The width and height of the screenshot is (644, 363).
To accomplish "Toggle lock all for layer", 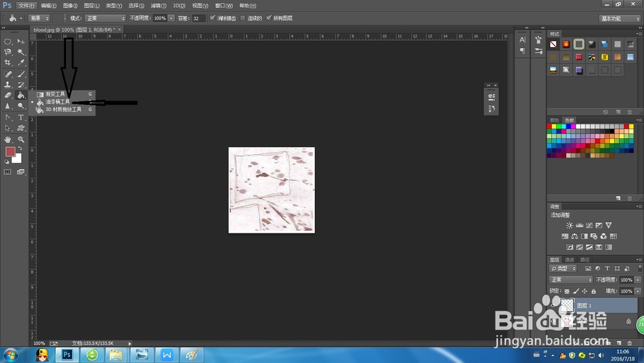I will point(594,291).
